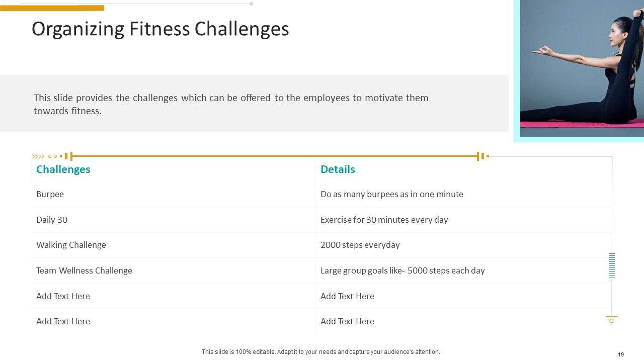Select the Team Wellness Challenge cell
644x362 pixels.
tap(84, 270)
